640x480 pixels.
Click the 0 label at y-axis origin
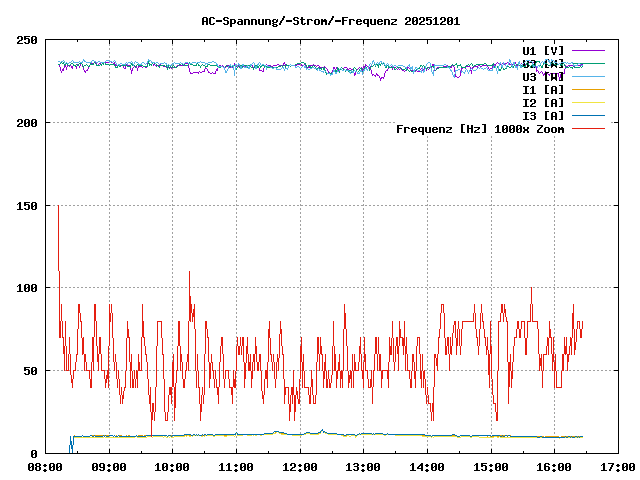[x=34, y=453]
